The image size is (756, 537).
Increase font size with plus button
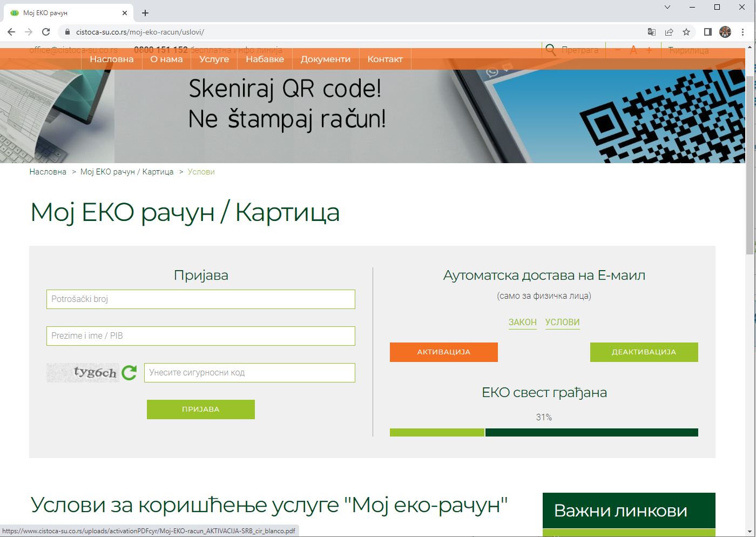[x=649, y=50]
